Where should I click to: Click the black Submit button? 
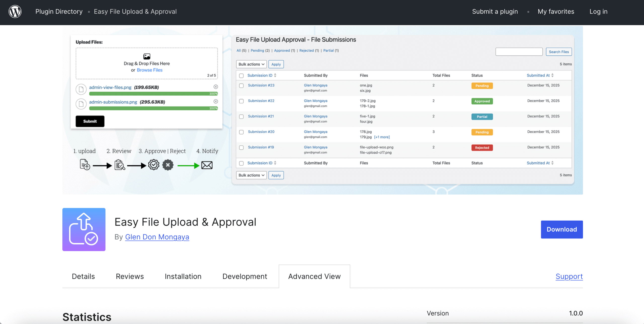(x=90, y=121)
